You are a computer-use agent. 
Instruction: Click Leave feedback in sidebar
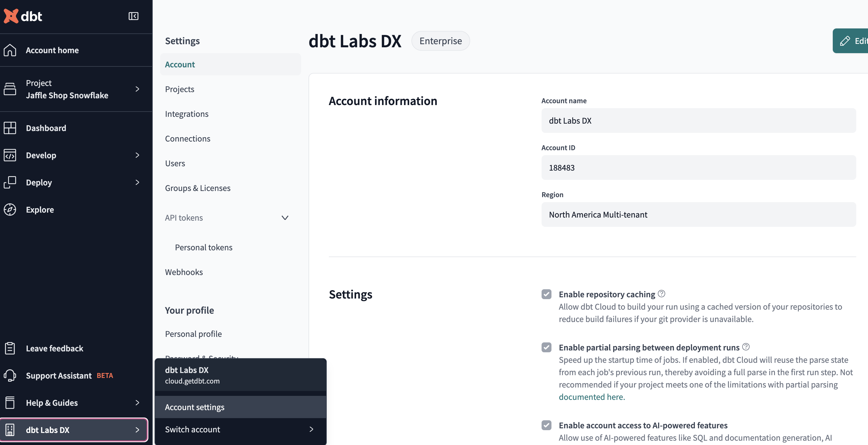tap(54, 348)
